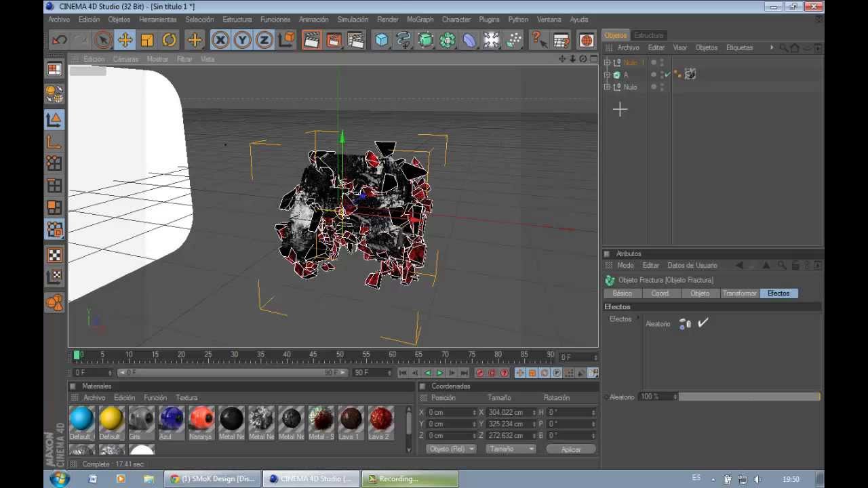Click the X position input field

click(x=452, y=412)
